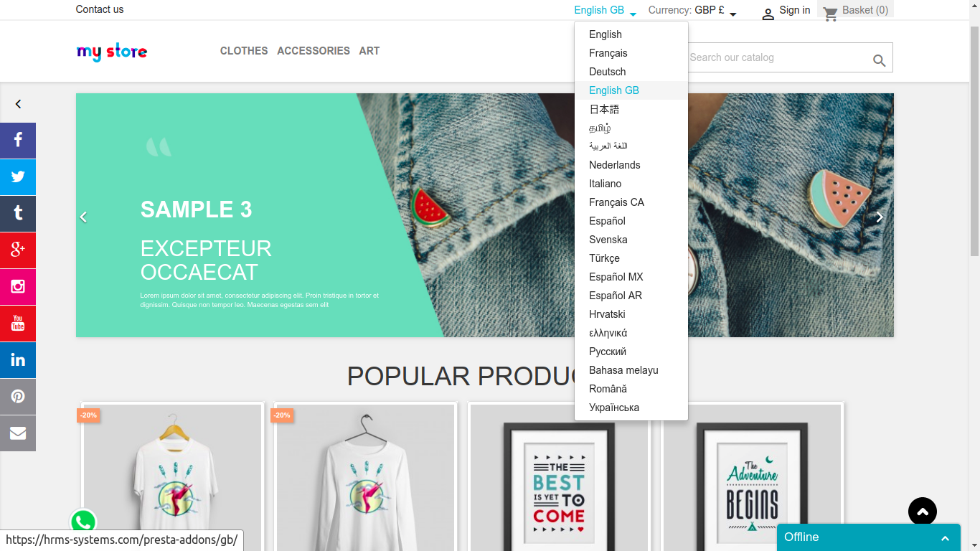Go to previous slide in the banner
The width and height of the screenshot is (980, 551).
83,217
